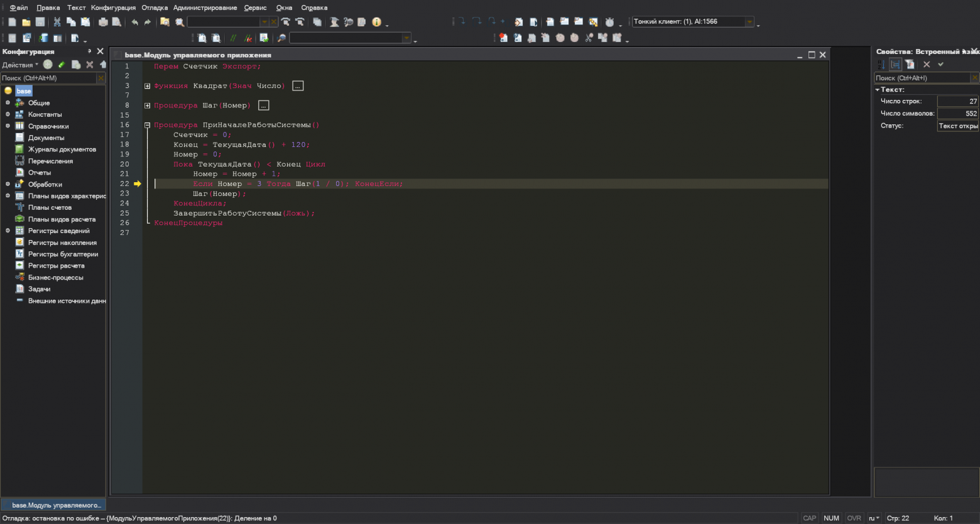Click the Performance measurement stopwatch icon
Image resolution: width=980 pixels, height=524 pixels.
[x=609, y=22]
